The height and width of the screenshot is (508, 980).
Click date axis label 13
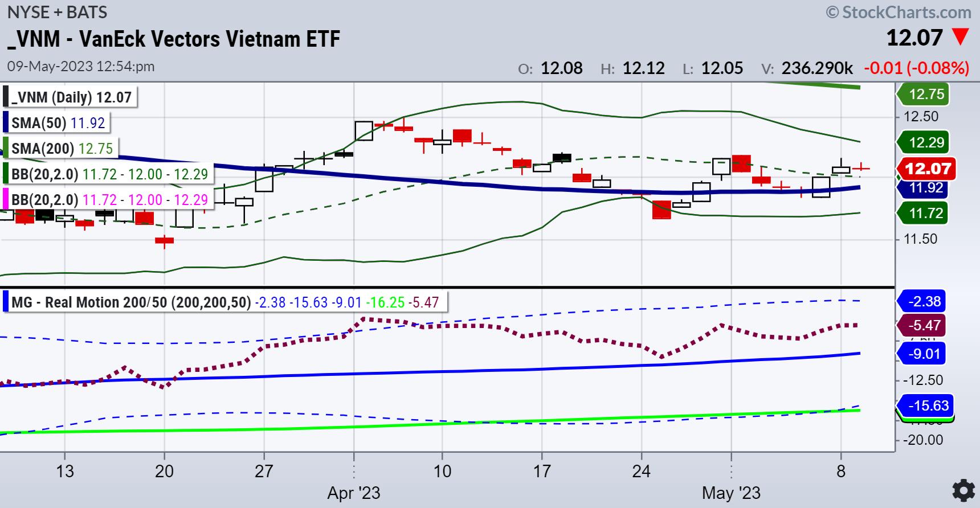tap(65, 472)
